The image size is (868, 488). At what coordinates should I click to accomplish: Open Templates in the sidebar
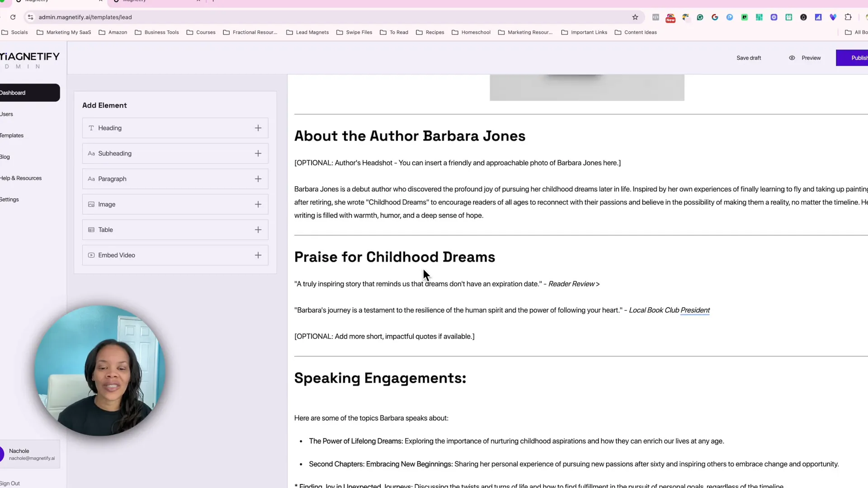pos(12,136)
